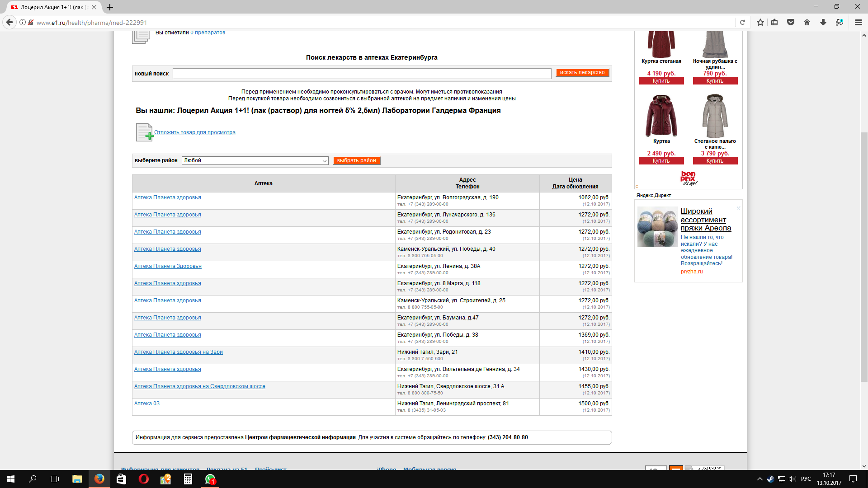Viewport: 868px width, 488px height.
Task: Launch File Explorer from taskbar
Action: click(77, 479)
